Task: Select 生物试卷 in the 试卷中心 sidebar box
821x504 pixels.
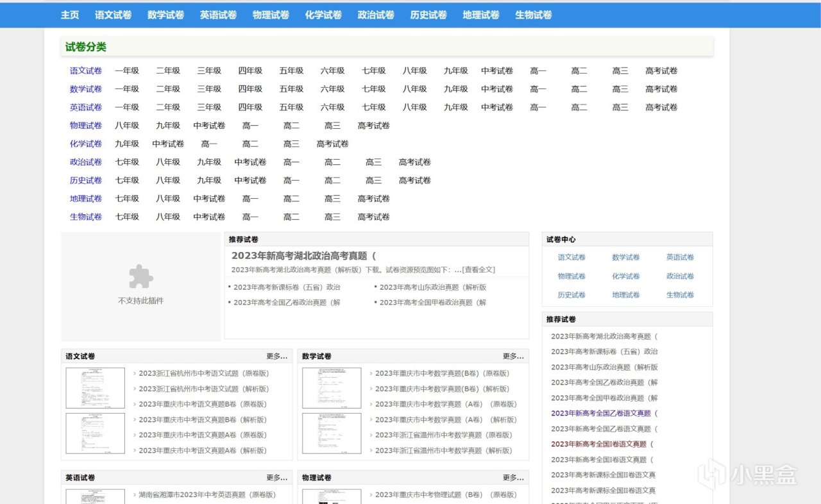Action: click(680, 295)
